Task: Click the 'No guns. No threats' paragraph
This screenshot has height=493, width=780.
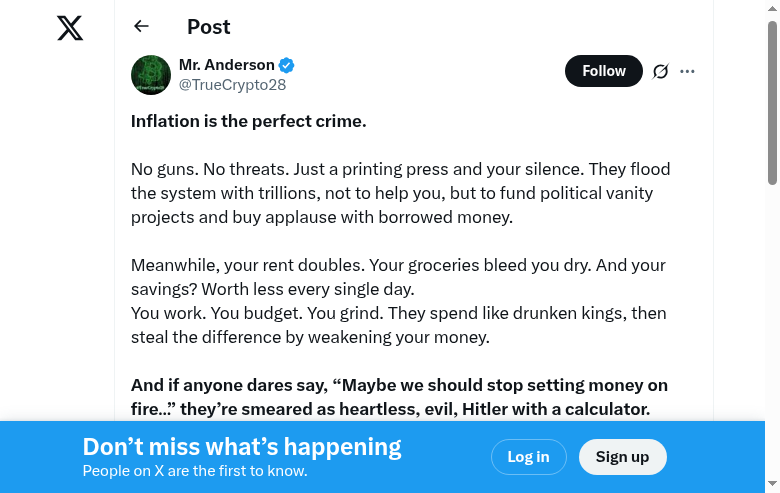Action: click(400, 193)
